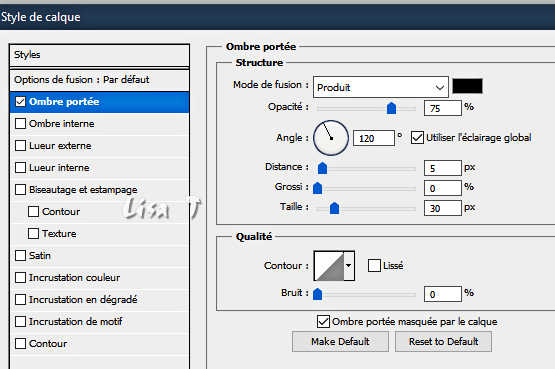This screenshot has width=555, height=369.
Task: Open the Contour picker dropdown arrow
Action: tap(349, 266)
